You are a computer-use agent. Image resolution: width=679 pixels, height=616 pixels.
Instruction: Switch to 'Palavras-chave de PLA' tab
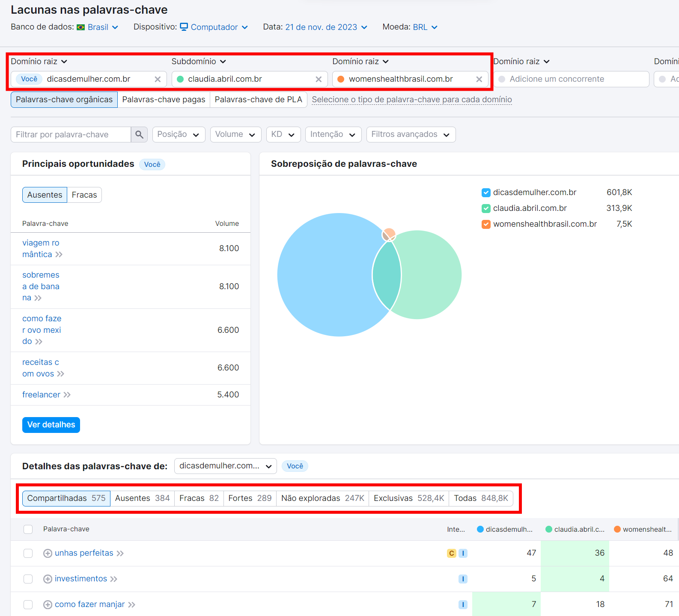click(259, 100)
